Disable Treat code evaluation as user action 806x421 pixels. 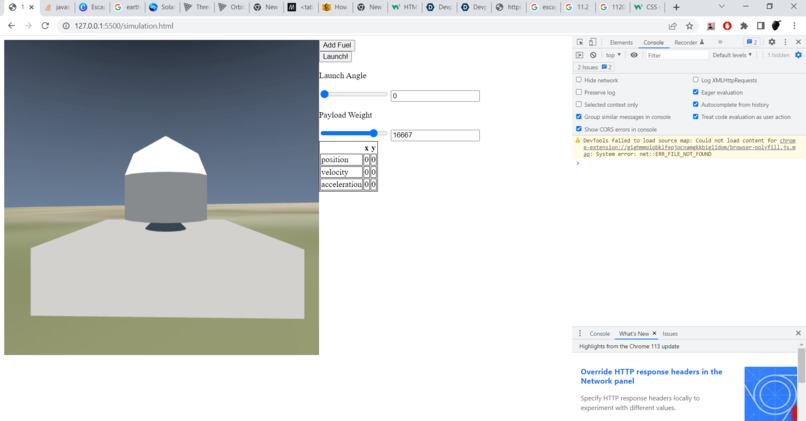tap(695, 117)
